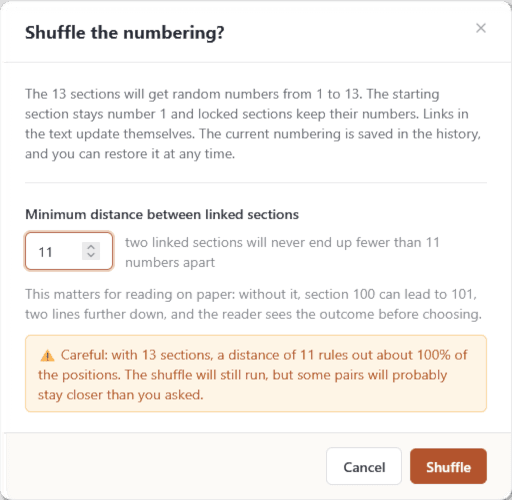Focus the minimum distance number field

point(69,251)
